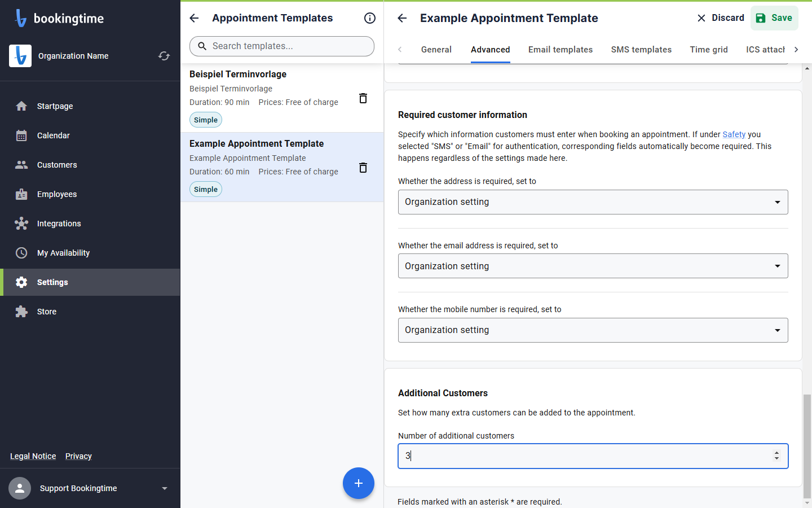
Task: Switch to Email templates tab
Action: (561, 50)
